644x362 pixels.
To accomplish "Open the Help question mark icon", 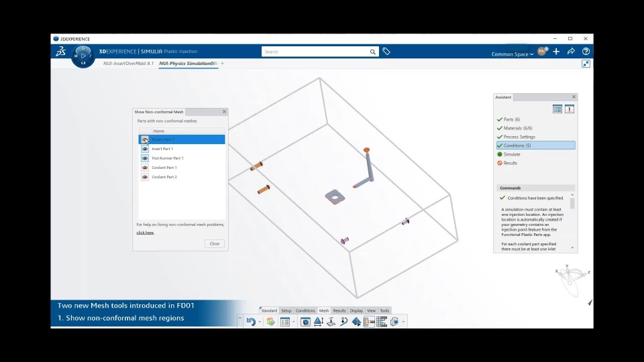I will [586, 52].
